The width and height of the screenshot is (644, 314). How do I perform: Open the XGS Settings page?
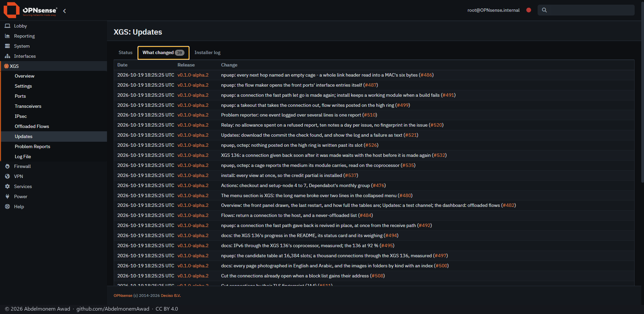(54, 86)
